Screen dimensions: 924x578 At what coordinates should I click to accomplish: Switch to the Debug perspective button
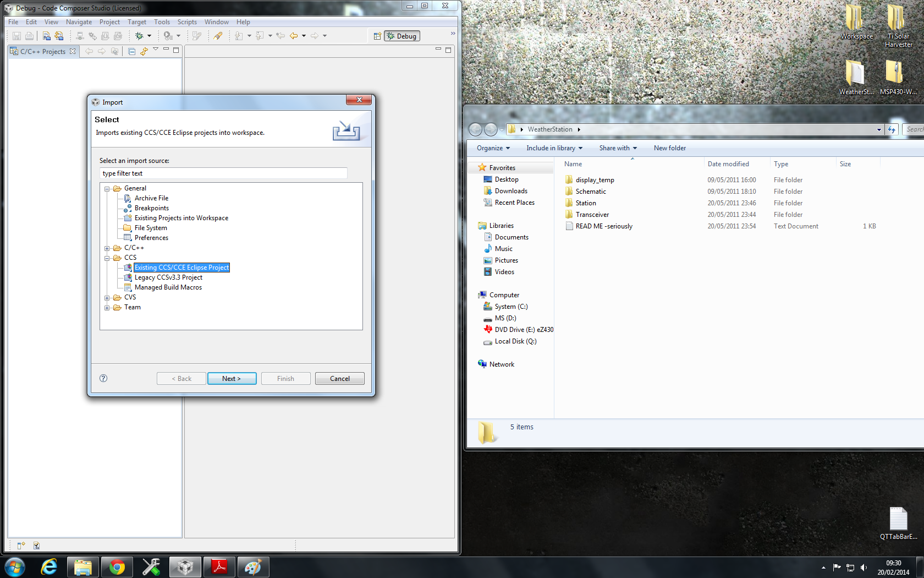pos(402,36)
